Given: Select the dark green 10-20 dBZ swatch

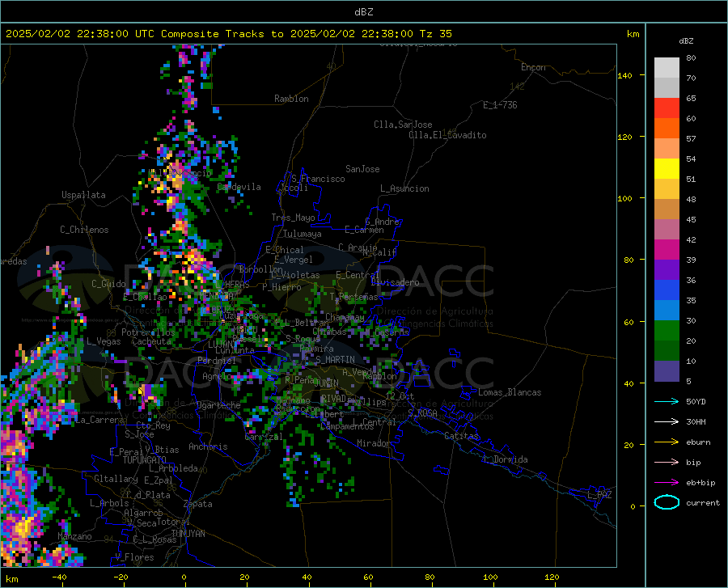Looking at the screenshot, I should tap(667, 351).
